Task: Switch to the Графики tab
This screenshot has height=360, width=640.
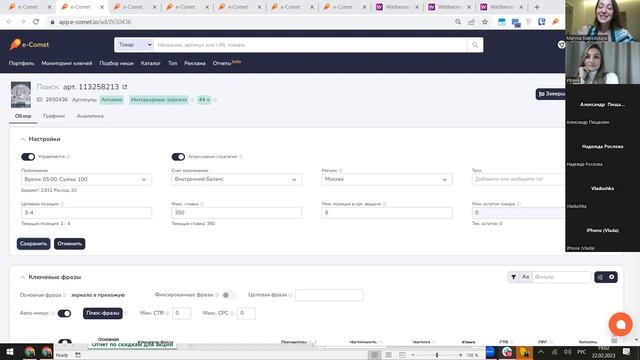Action: [54, 116]
